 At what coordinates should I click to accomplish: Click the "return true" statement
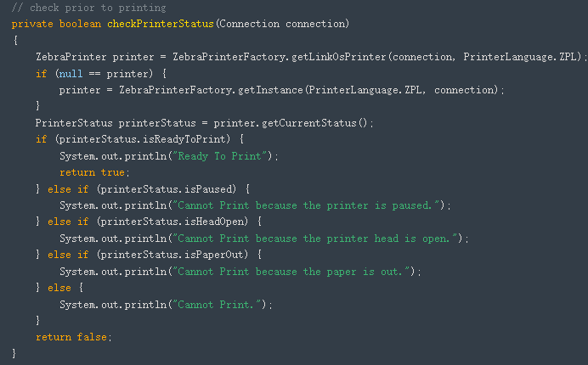(82, 172)
